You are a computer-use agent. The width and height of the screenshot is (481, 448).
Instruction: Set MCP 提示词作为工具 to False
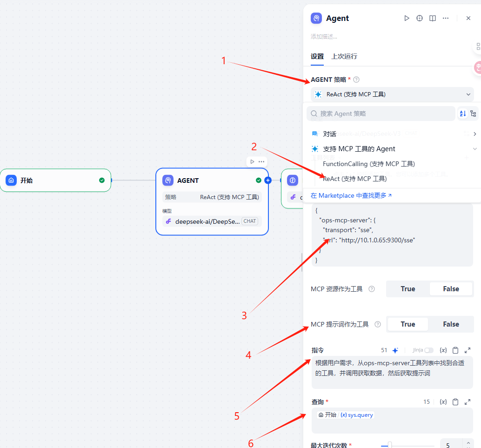(x=451, y=324)
